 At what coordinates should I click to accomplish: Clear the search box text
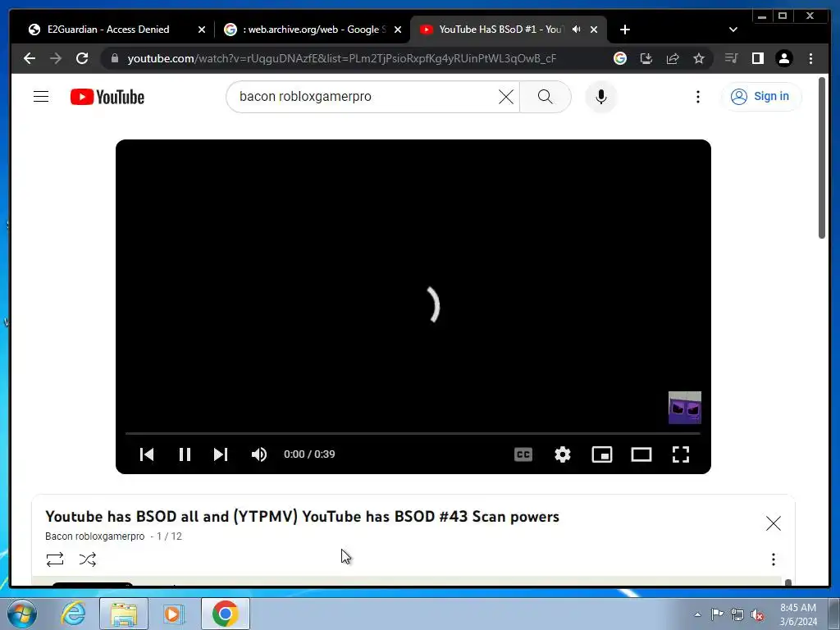pyautogui.click(x=505, y=97)
